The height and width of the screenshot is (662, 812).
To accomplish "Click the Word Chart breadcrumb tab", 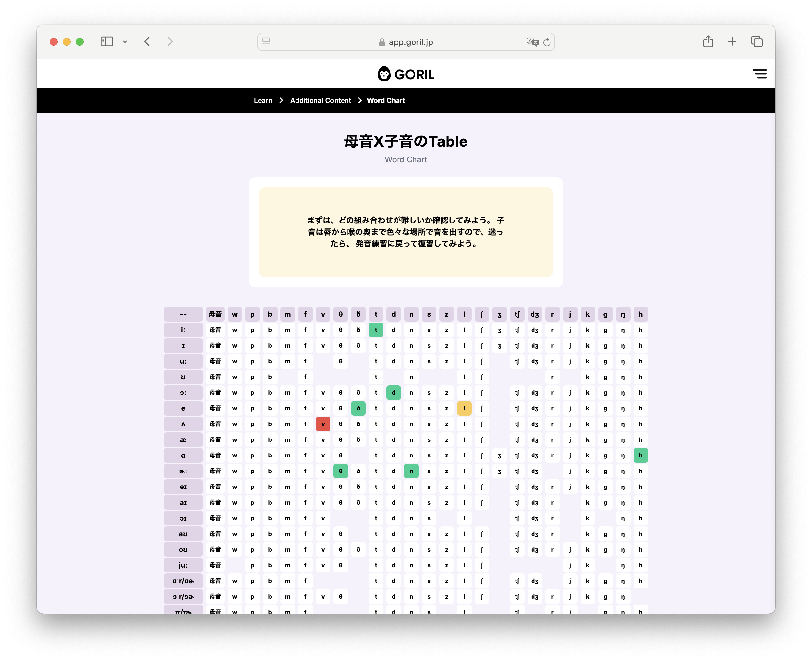I will [385, 100].
